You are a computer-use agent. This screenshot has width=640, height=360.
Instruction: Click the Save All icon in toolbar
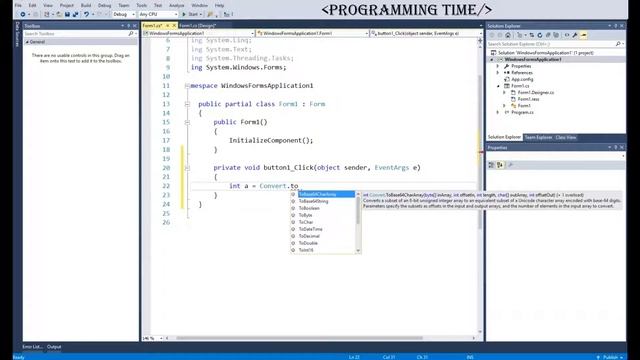point(76,14)
